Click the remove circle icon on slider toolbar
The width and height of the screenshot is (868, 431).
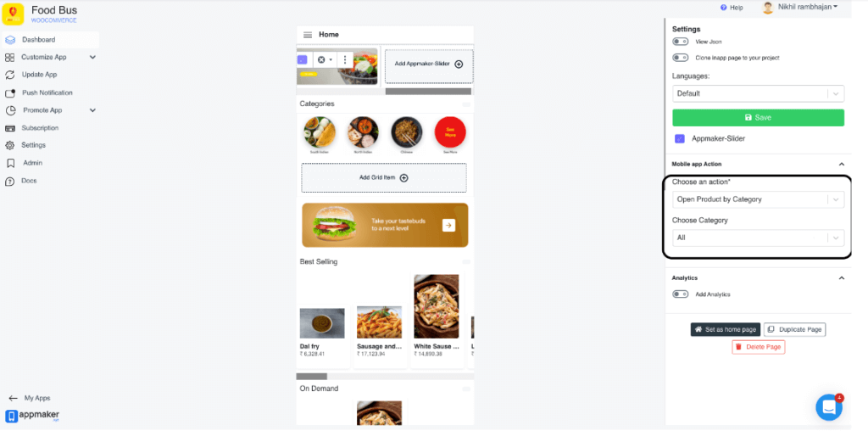[x=321, y=60]
